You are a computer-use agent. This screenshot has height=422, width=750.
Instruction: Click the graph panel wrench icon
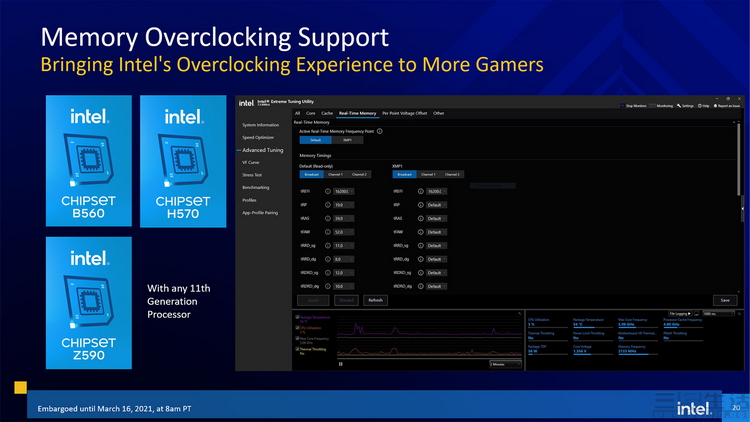(521, 313)
